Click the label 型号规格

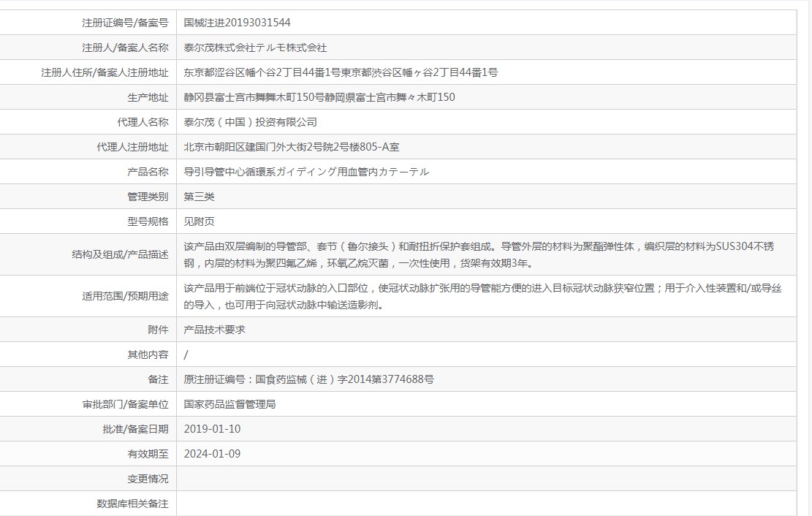pyautogui.click(x=148, y=221)
